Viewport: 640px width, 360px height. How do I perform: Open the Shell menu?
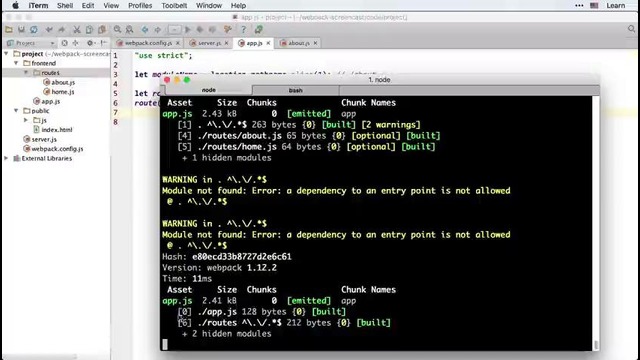pos(65,6)
